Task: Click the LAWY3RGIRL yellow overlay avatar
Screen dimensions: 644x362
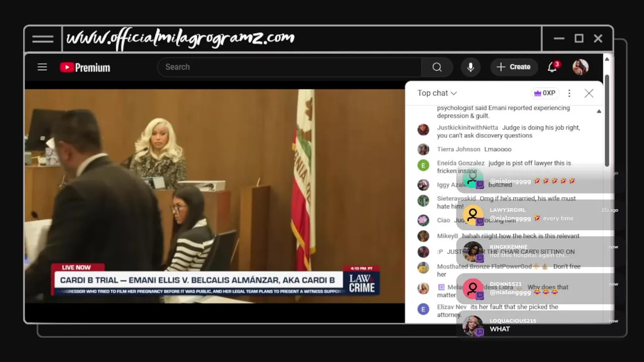Action: click(x=472, y=215)
